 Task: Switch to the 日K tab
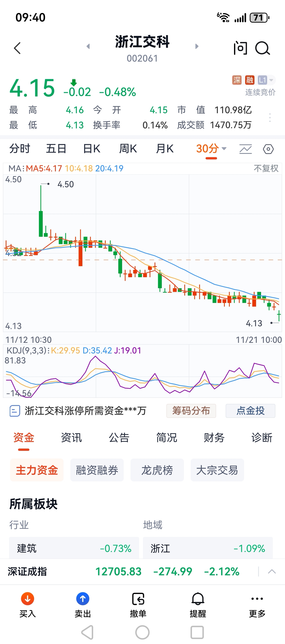tap(91, 149)
